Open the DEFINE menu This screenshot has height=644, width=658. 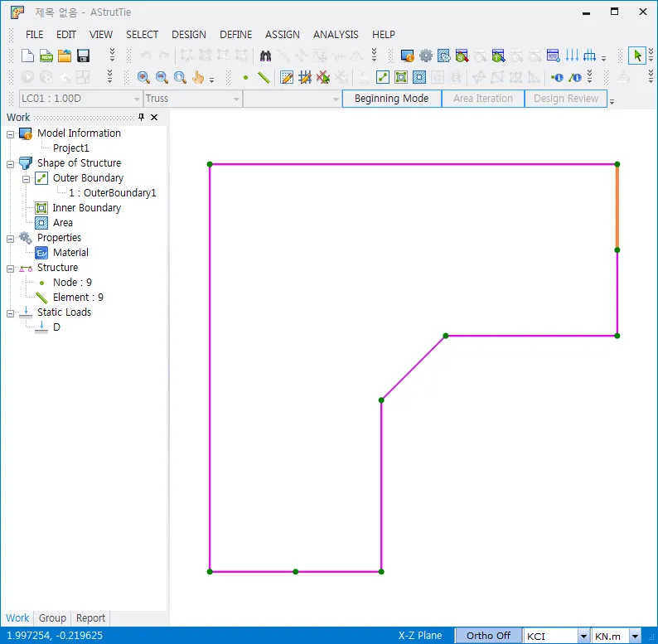[236, 35]
